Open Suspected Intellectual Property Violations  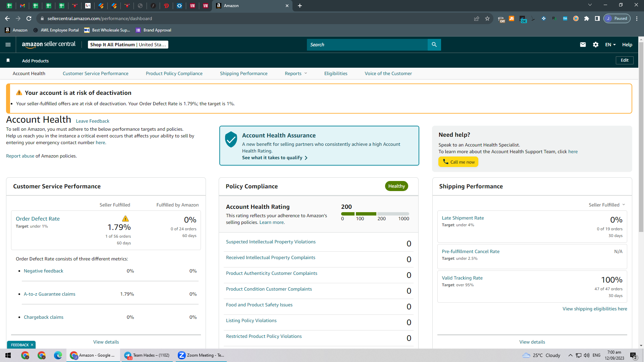(x=271, y=242)
